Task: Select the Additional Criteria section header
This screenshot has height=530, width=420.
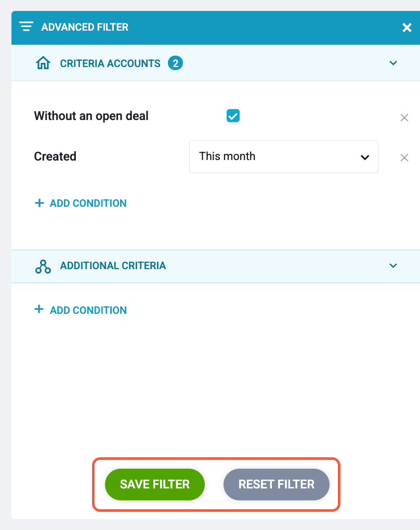Action: point(216,267)
